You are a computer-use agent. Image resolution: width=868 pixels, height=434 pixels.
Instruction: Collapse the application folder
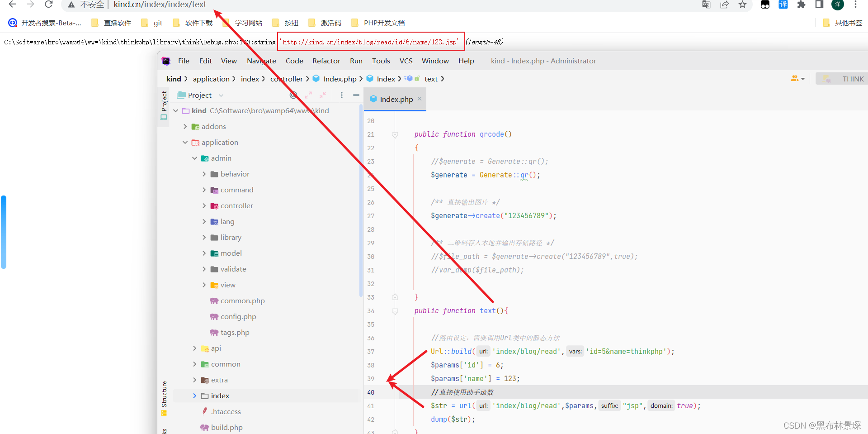tap(185, 143)
